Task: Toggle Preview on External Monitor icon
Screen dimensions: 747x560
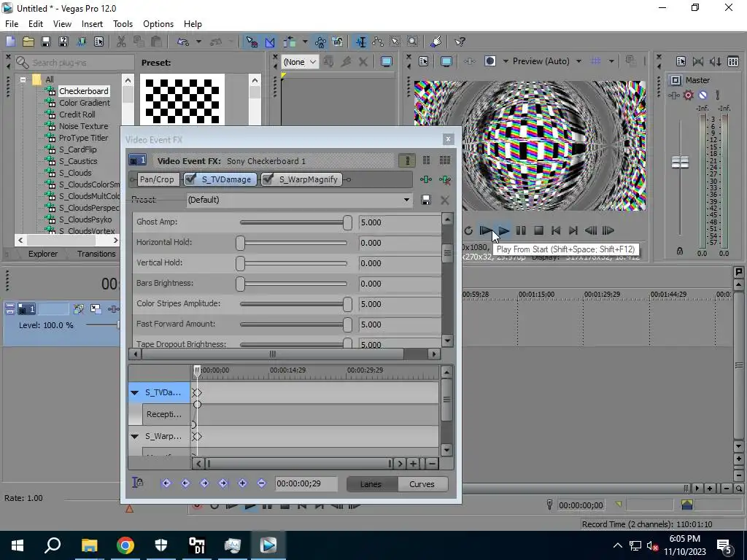Action: (x=446, y=61)
